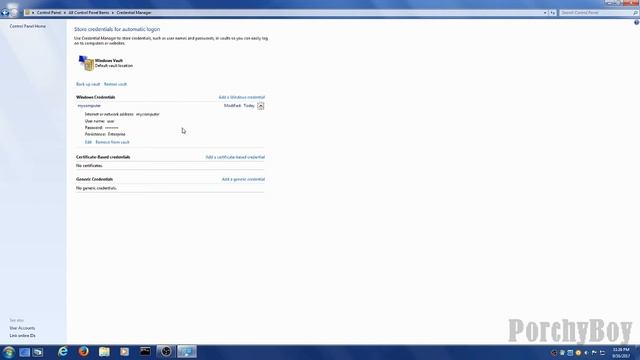Open the Help question mark icon
Viewport: 640px width, 360px height.
(x=636, y=22)
